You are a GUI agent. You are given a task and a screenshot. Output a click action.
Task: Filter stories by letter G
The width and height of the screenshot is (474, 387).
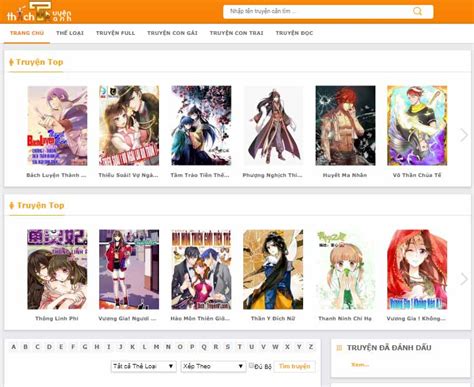[85, 347]
